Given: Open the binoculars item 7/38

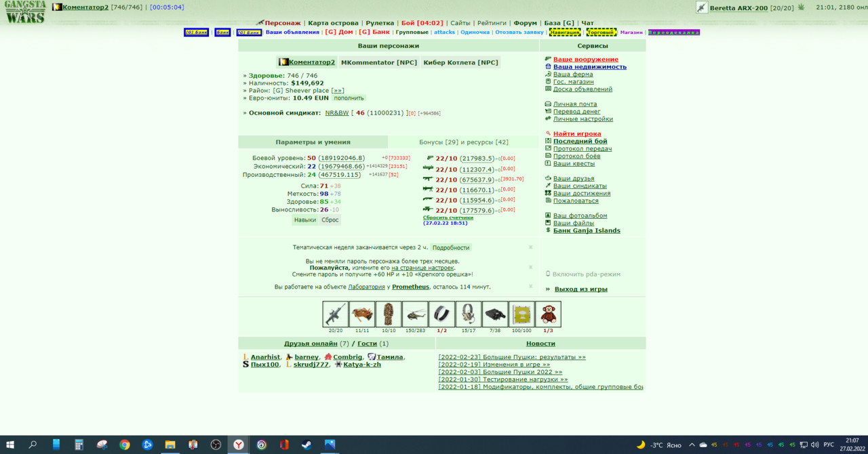Looking at the screenshot, I should [494, 314].
